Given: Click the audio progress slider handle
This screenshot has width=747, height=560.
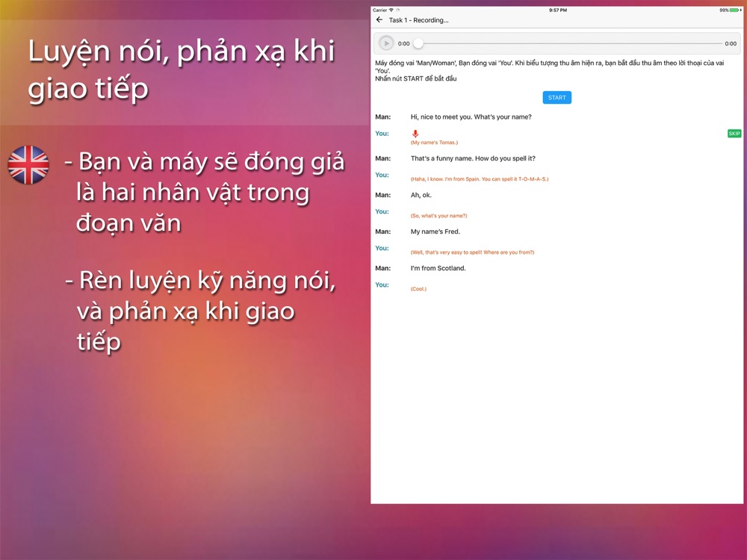Looking at the screenshot, I should pyautogui.click(x=418, y=43).
